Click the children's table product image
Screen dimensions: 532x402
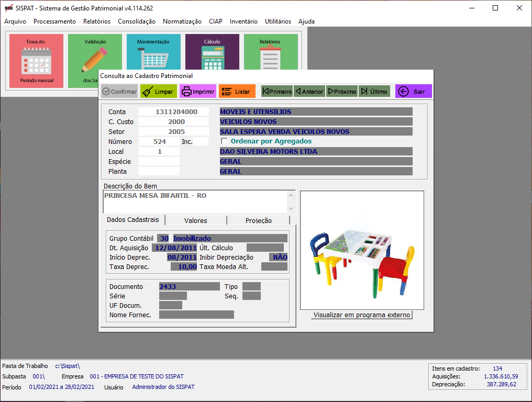pyautogui.click(x=362, y=250)
